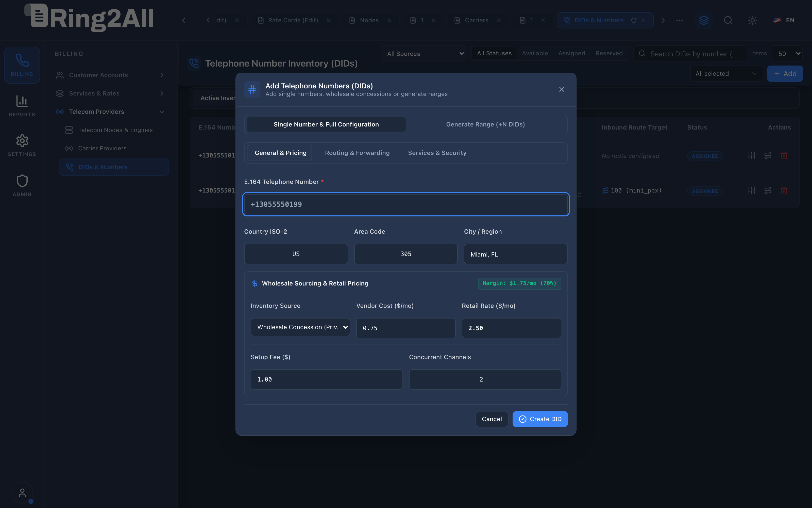Close the Carriers tab
This screenshot has width=812, height=508.
coord(499,20)
